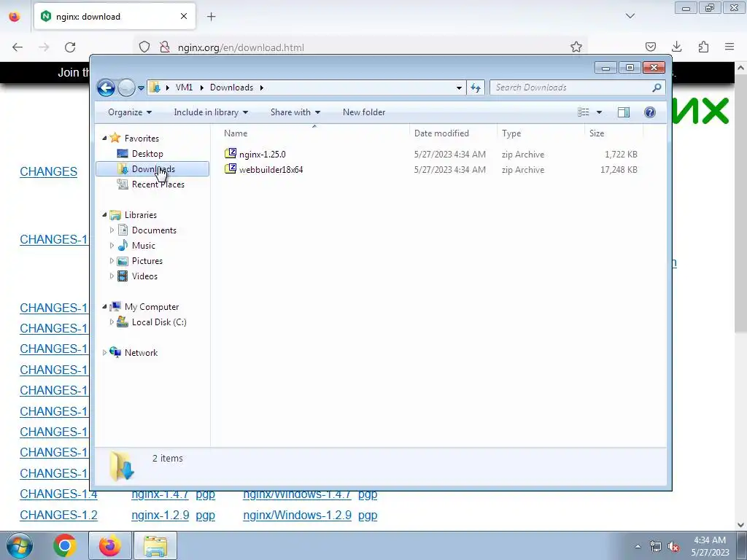Expand the Music library
Image resolution: width=747 pixels, height=560 pixels.
click(x=112, y=246)
